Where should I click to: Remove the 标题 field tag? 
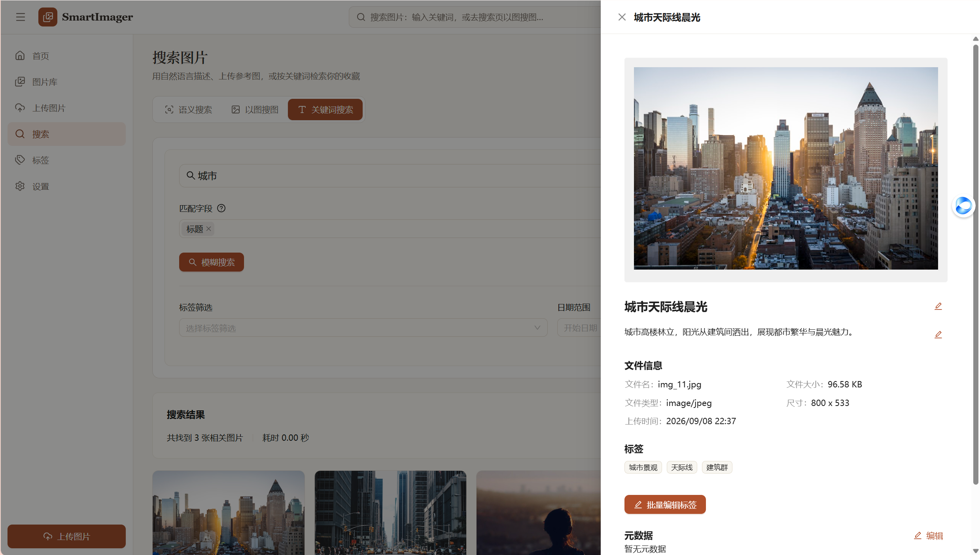click(208, 228)
